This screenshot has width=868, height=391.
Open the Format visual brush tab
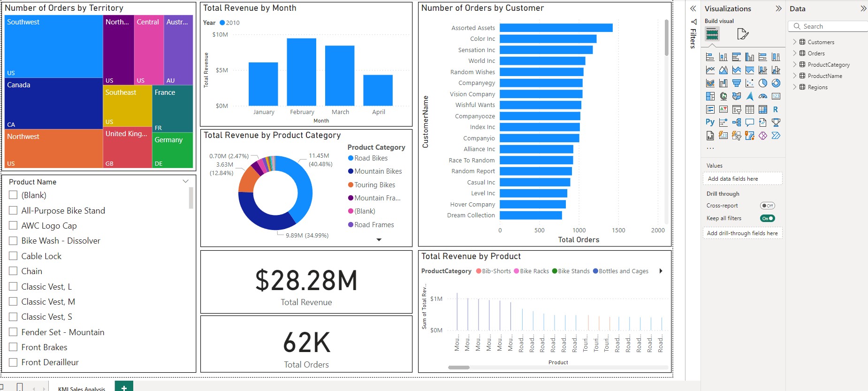pos(743,34)
